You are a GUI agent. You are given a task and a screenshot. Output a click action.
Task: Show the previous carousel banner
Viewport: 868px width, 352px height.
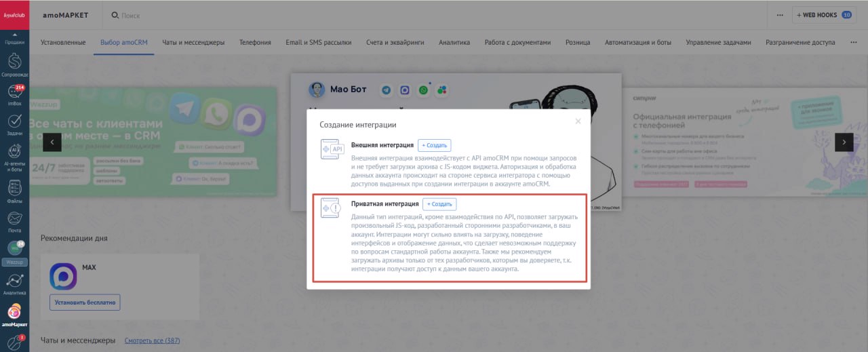(52, 142)
